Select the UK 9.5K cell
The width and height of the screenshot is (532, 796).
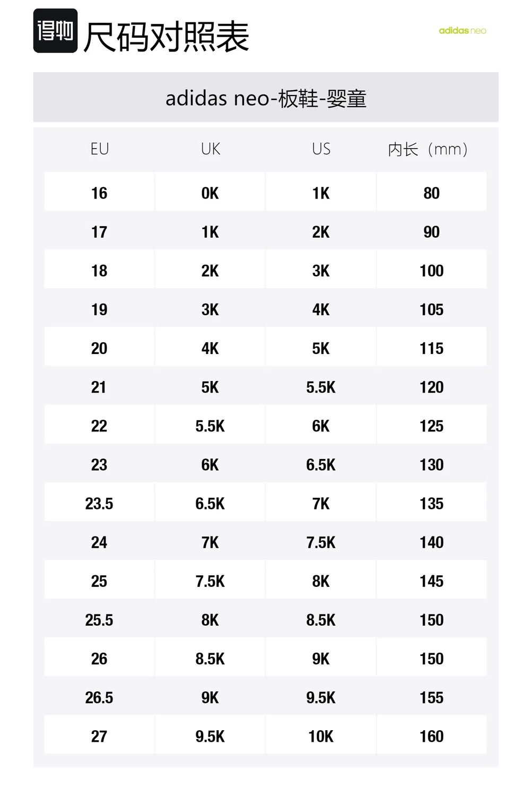point(210,737)
